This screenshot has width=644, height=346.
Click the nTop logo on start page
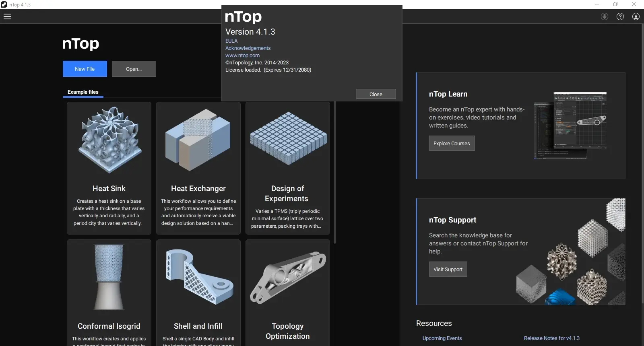click(x=80, y=43)
